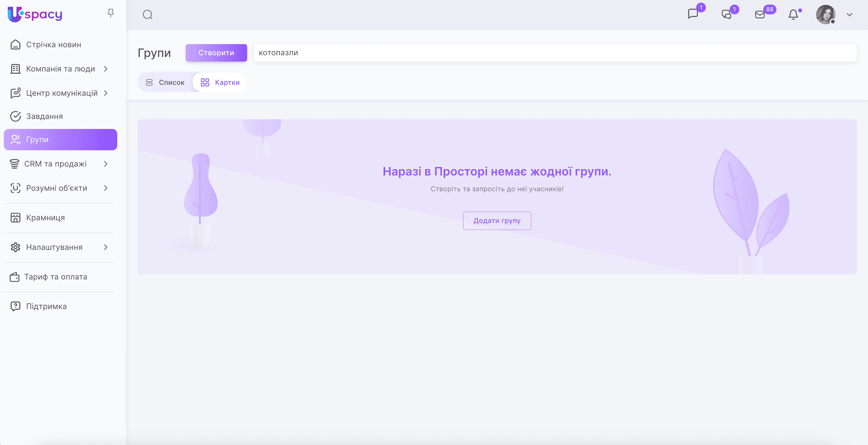Expand the profile dropdown arrow
The height and width of the screenshot is (445, 868).
tap(850, 15)
